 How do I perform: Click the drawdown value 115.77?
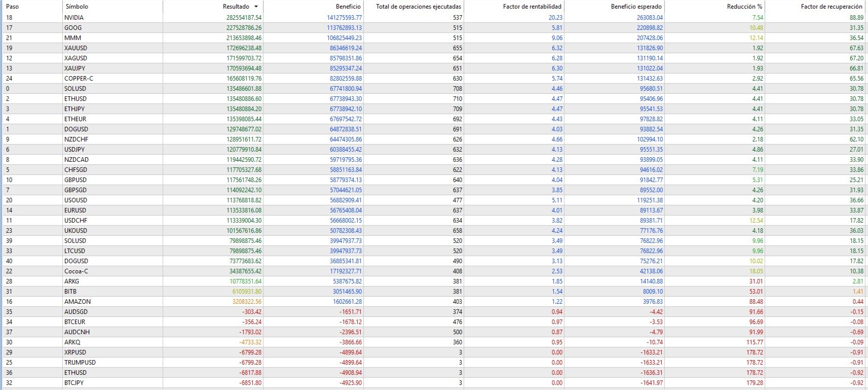click(x=754, y=342)
